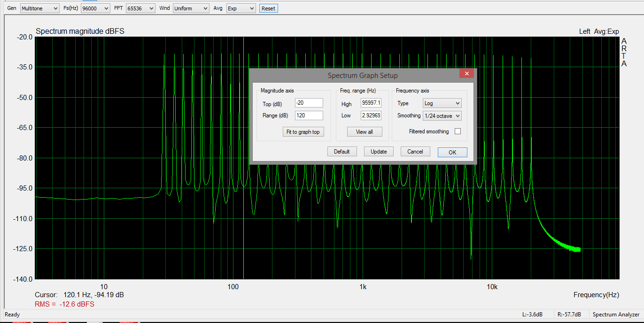Expand the Smoothing octave dropdown
This screenshot has height=323, width=644.
pyautogui.click(x=442, y=115)
